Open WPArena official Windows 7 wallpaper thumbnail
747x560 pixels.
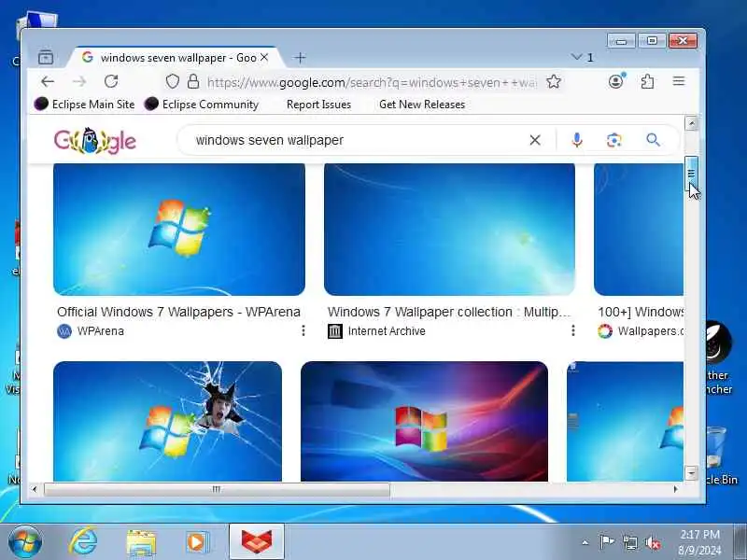click(179, 229)
